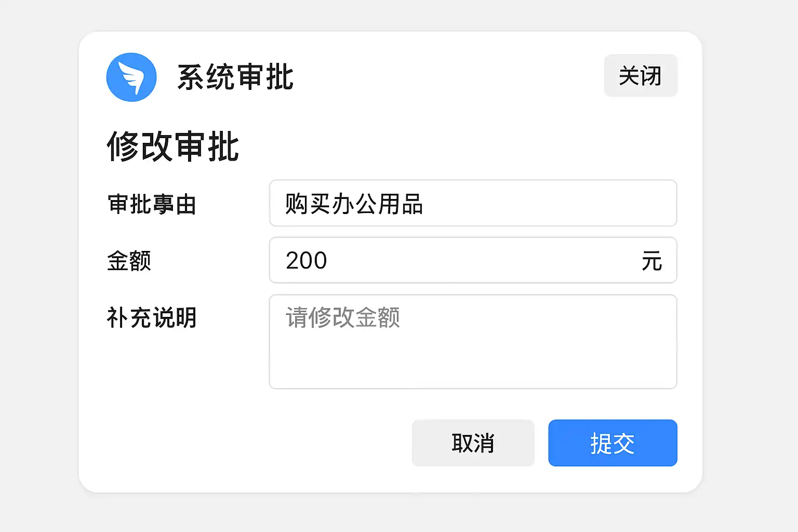Screen dimensions: 798x532
Task: Click the 购买办公用品 text in field
Action: pyautogui.click(x=354, y=204)
